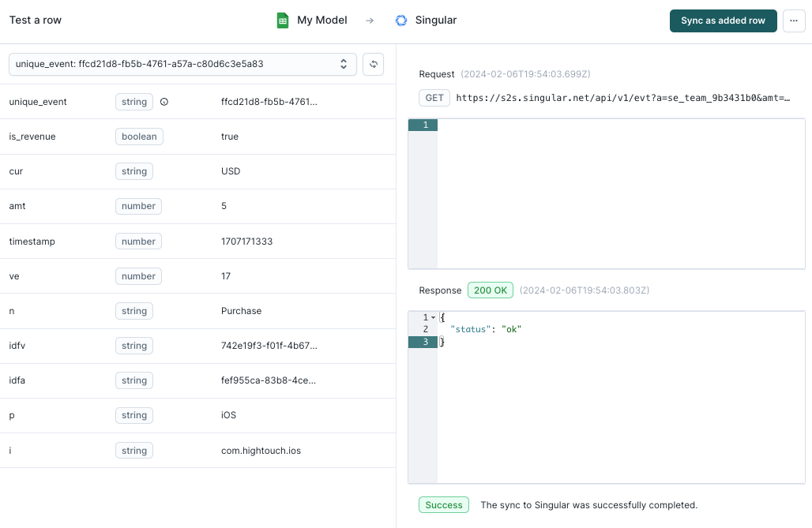The width and height of the screenshot is (812, 528).
Task: Select the is_revenue boolean type tag
Action: 139,137
